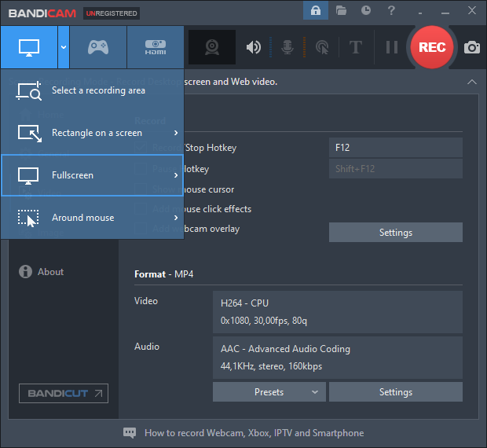Choose Around mouse menu item
The image size is (487, 448).
coord(92,218)
